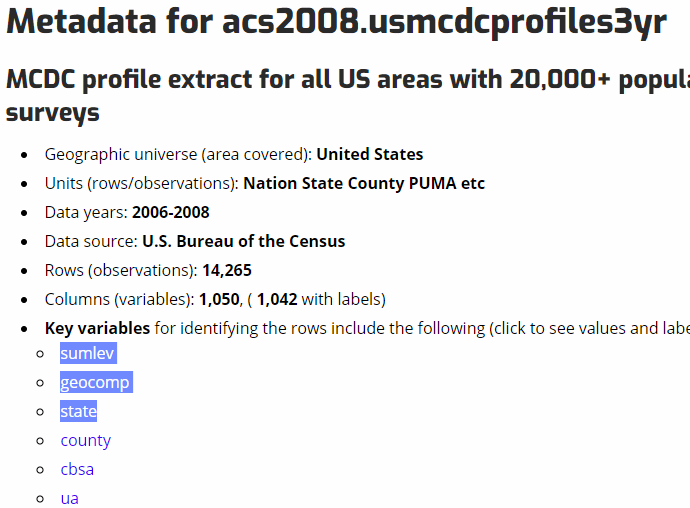Click the "Metadata for acs2008.usmcdcprofiles3yr" page heading
690x508 pixels.
[336, 24]
